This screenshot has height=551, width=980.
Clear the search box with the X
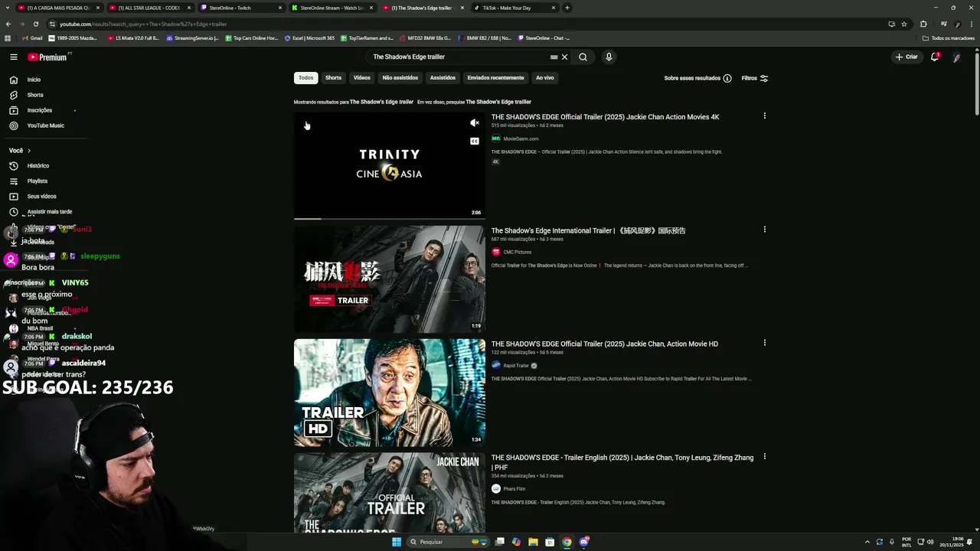coord(564,57)
